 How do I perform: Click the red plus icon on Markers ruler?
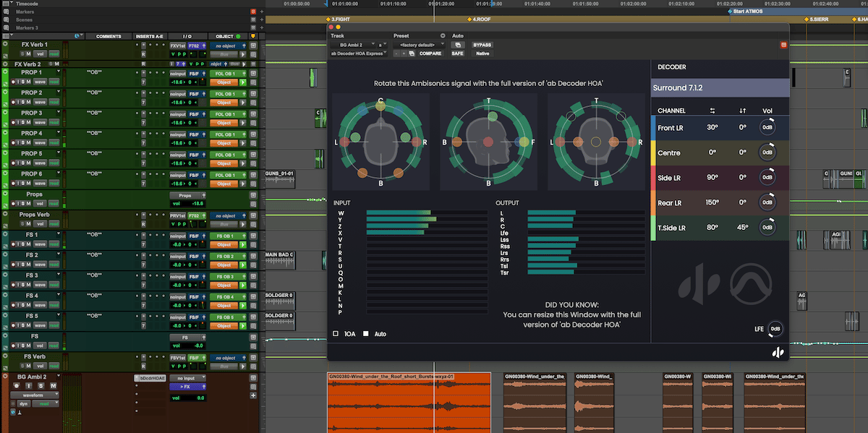tap(252, 12)
